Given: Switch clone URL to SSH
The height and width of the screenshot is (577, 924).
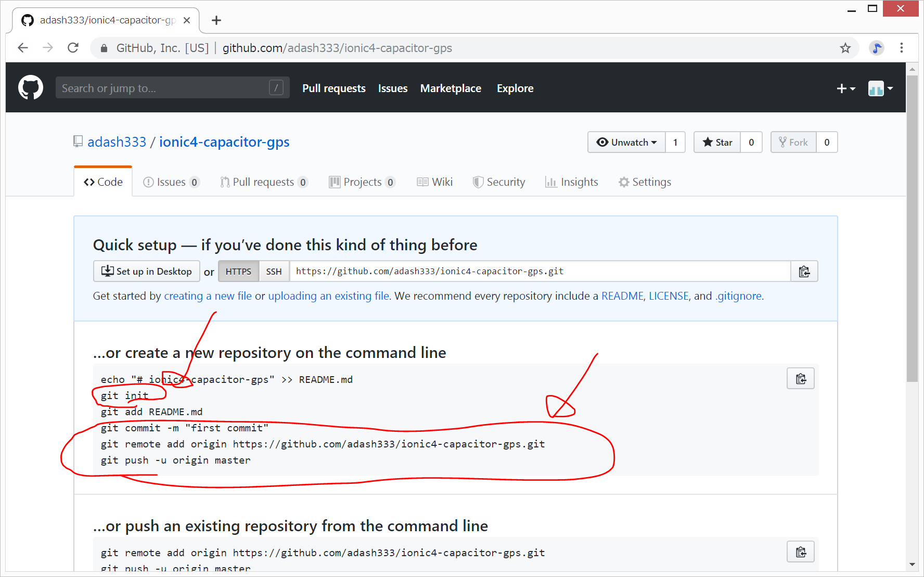Looking at the screenshot, I should pos(274,272).
